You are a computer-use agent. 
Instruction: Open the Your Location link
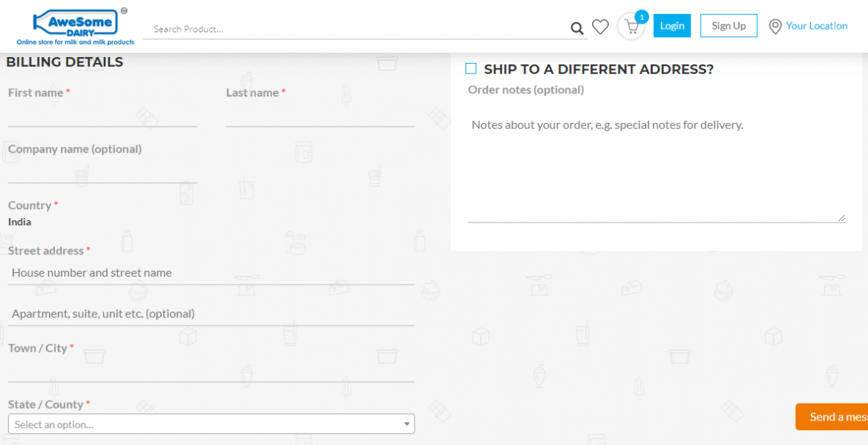click(x=816, y=26)
